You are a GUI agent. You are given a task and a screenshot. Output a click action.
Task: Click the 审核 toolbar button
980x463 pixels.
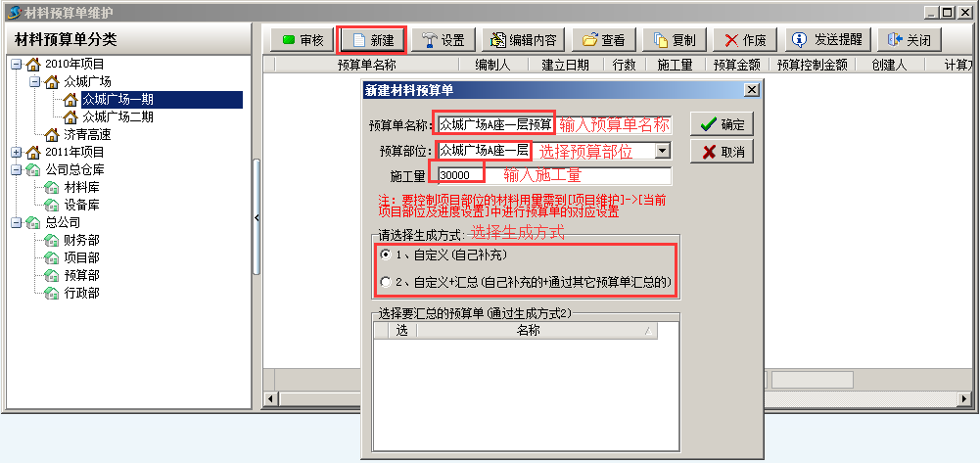point(303,40)
